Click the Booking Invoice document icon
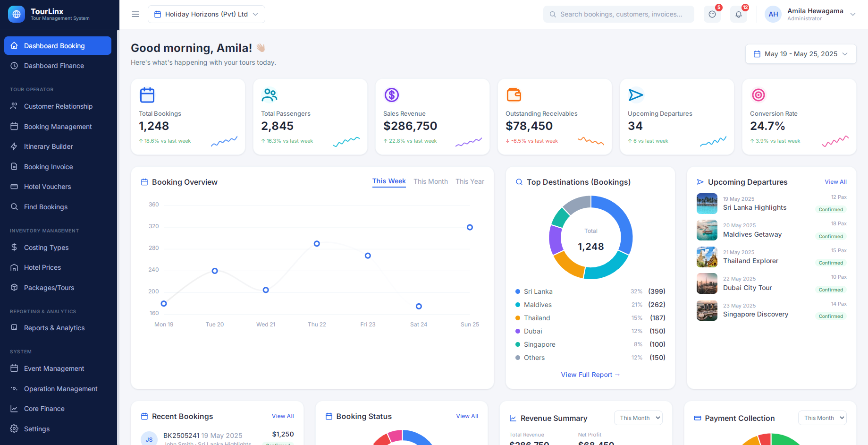 point(14,167)
